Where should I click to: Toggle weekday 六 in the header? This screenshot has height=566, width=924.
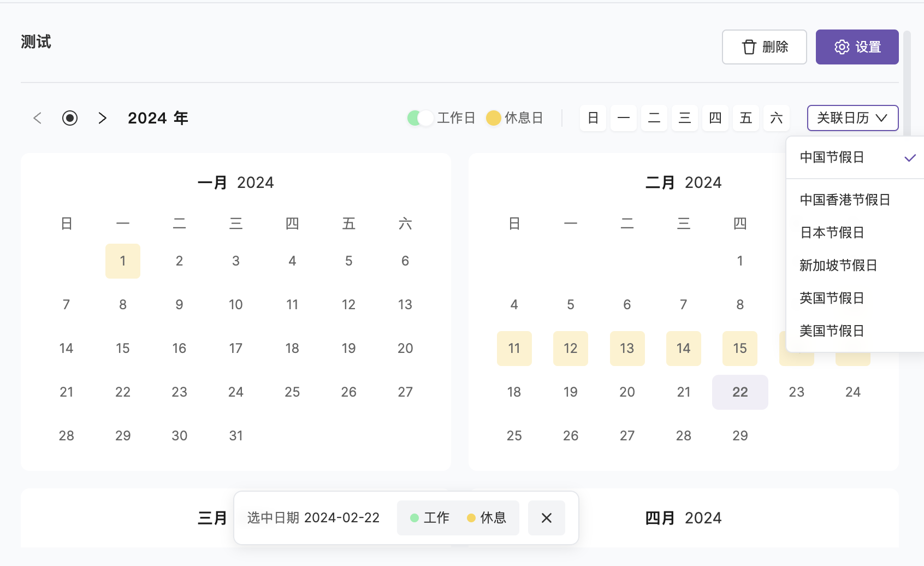coord(777,118)
